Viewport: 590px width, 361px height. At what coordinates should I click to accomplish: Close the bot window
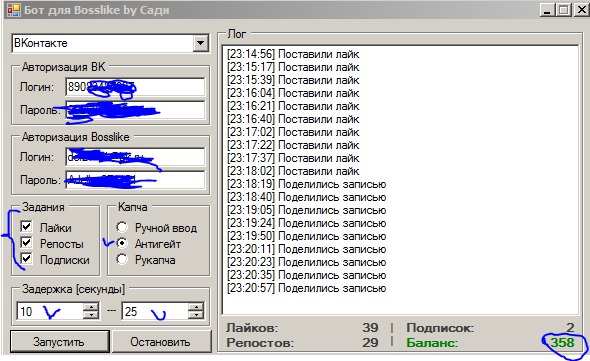[x=581, y=10]
